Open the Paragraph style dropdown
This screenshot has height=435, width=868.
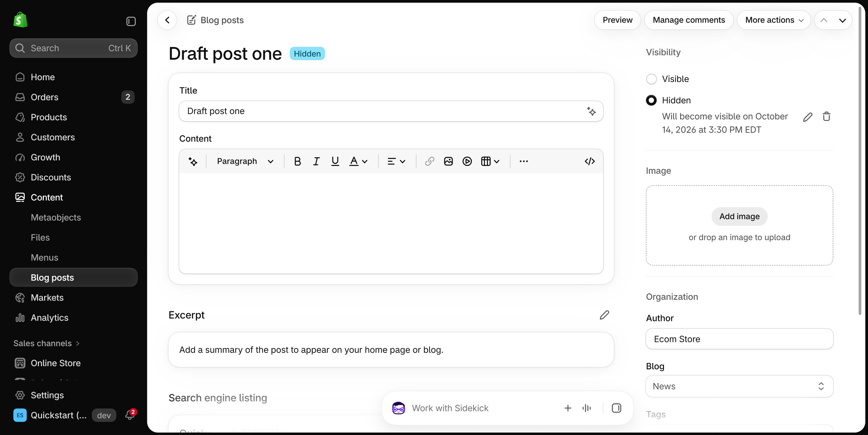coord(245,161)
